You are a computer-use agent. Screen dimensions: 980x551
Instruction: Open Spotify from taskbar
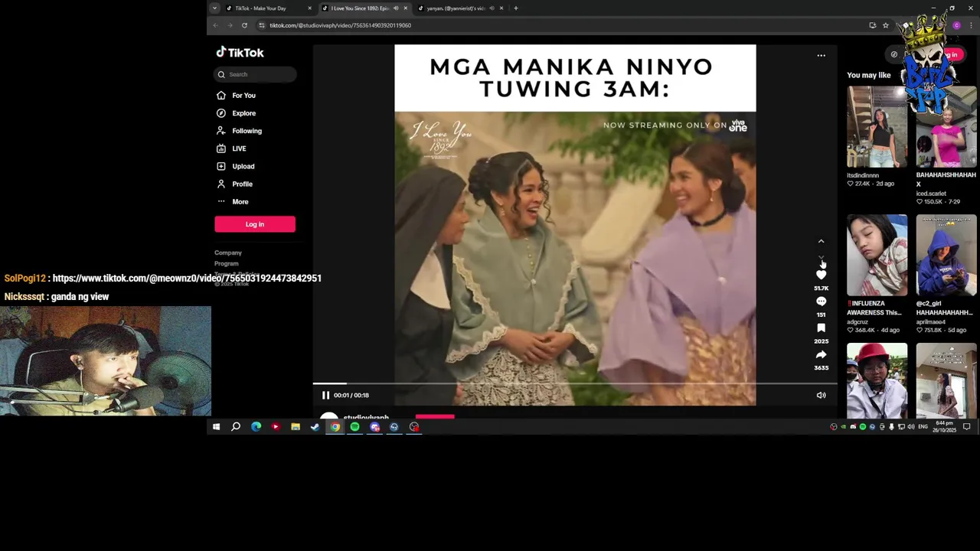(x=355, y=427)
